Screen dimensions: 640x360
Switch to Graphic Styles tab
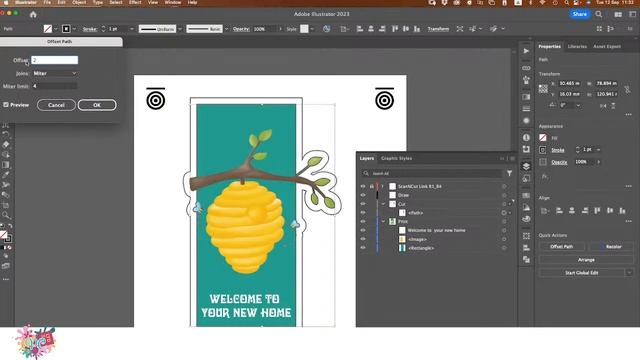[x=396, y=158]
